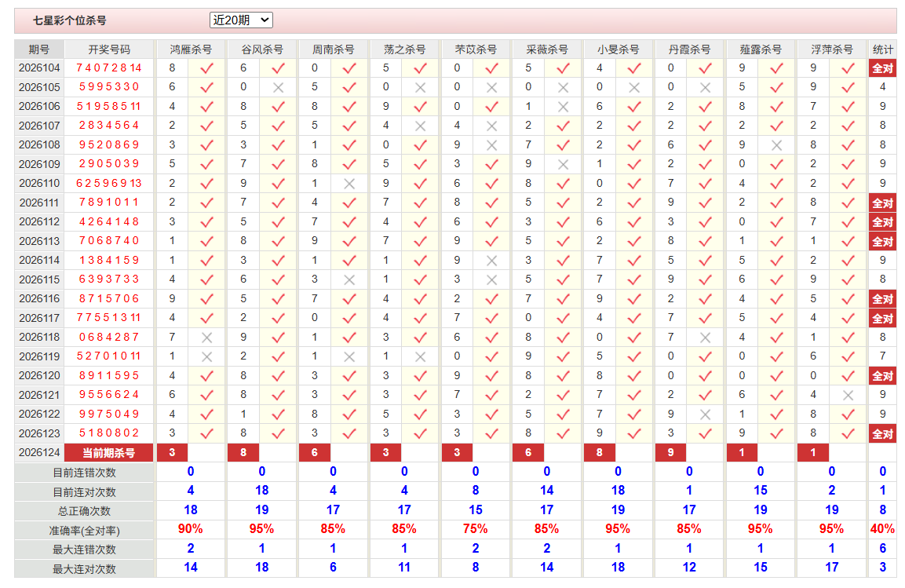Click red kill number 8 under 谷风杀号
The height and width of the screenshot is (588, 905).
pyautogui.click(x=243, y=453)
